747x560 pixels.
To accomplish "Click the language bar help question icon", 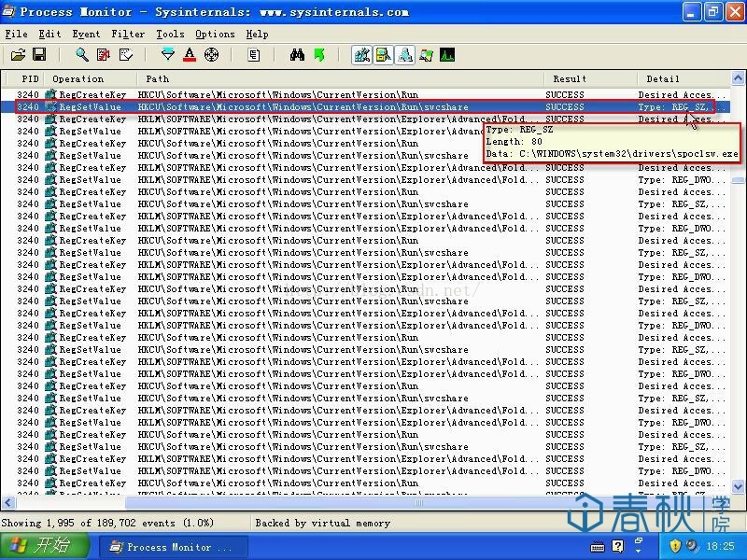I will click(618, 546).
